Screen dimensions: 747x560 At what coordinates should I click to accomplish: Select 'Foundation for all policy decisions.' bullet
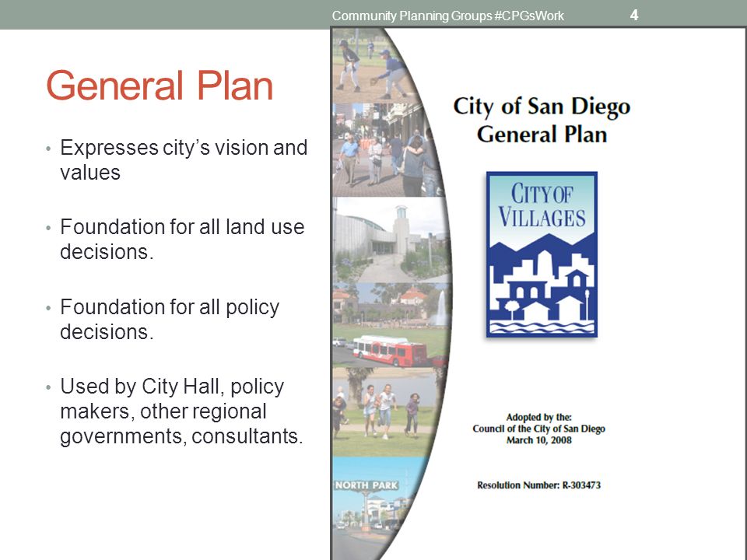coord(170,319)
